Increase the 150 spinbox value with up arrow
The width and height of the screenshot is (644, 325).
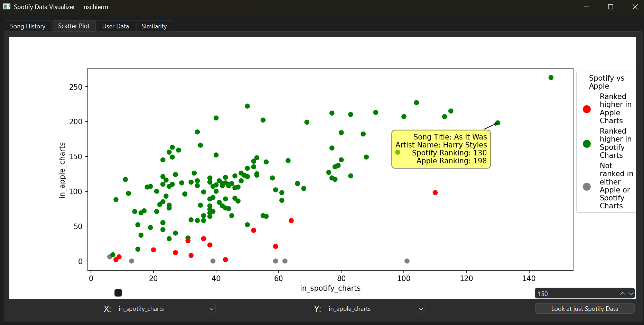tap(623, 294)
